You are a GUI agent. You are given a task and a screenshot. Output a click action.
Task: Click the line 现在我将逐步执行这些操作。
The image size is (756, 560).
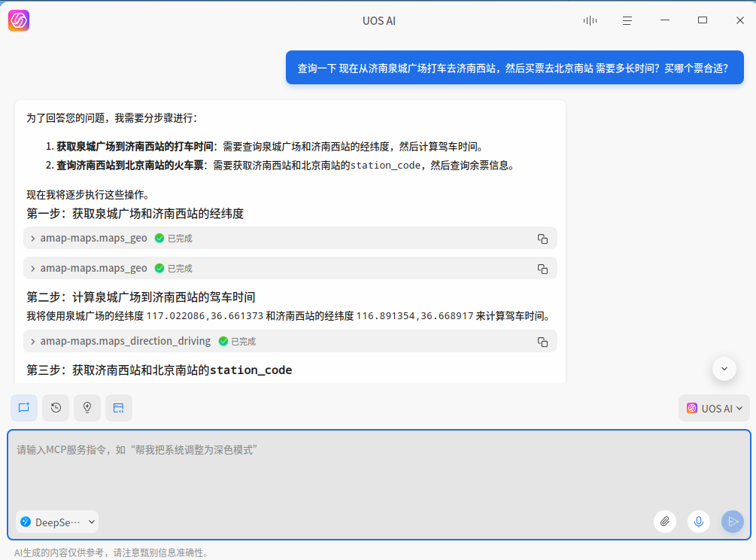tap(90, 195)
